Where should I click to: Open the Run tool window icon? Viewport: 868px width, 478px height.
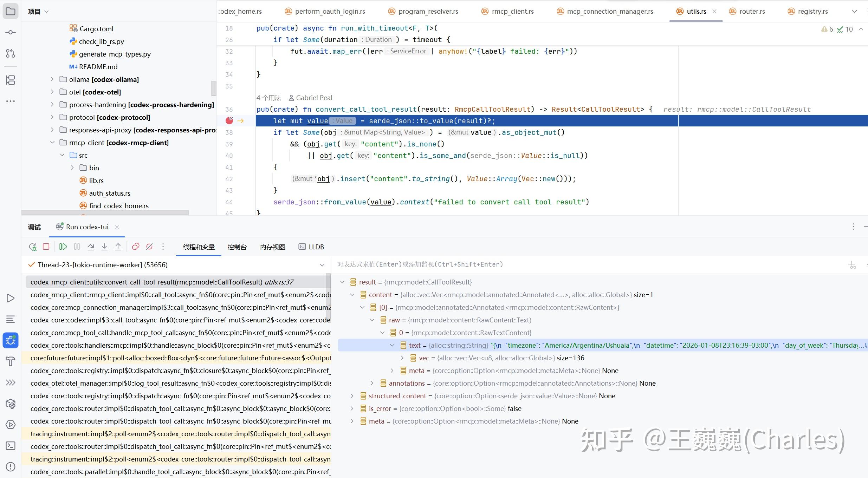(x=11, y=298)
